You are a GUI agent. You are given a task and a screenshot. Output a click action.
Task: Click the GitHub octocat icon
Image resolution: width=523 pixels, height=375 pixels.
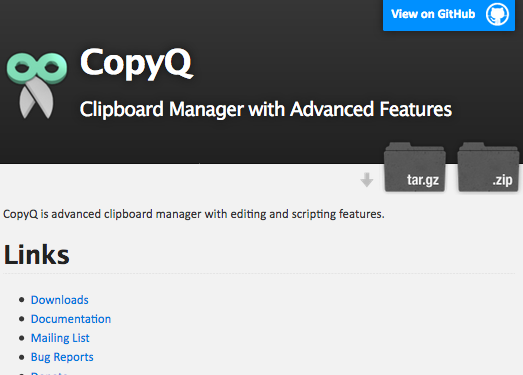click(497, 14)
